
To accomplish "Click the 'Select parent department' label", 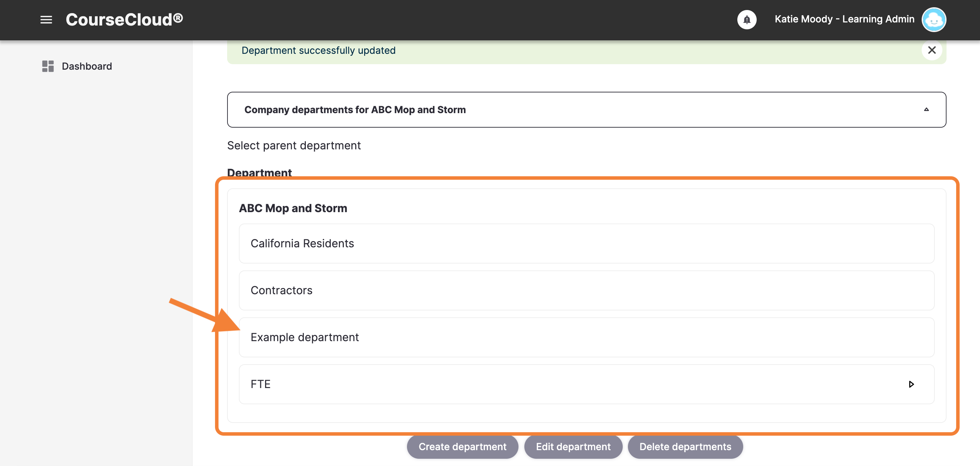I will 294,146.
